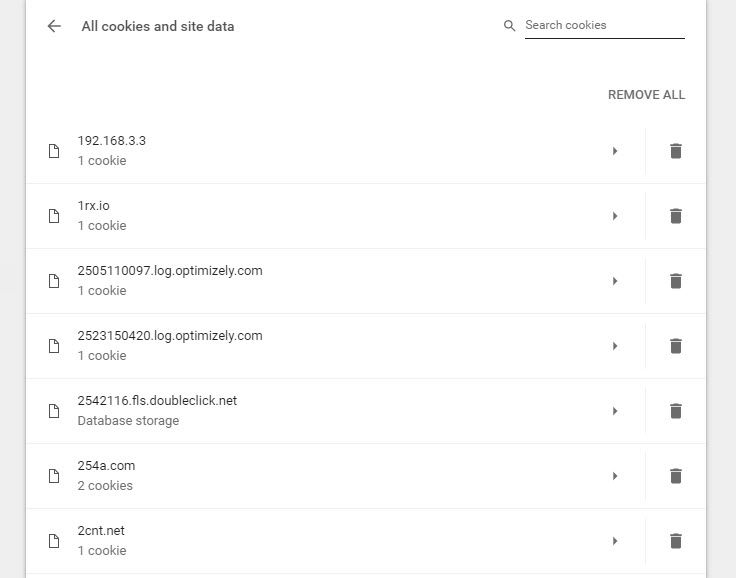
Task: Delete 192.168.3.3 cookie with trash icon
Action: point(676,151)
